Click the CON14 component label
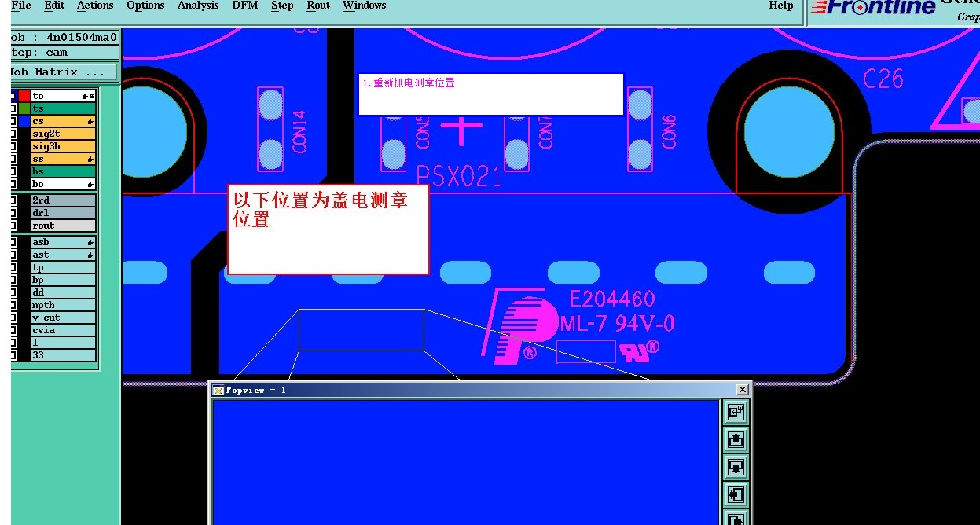The image size is (980, 525). coord(299,131)
